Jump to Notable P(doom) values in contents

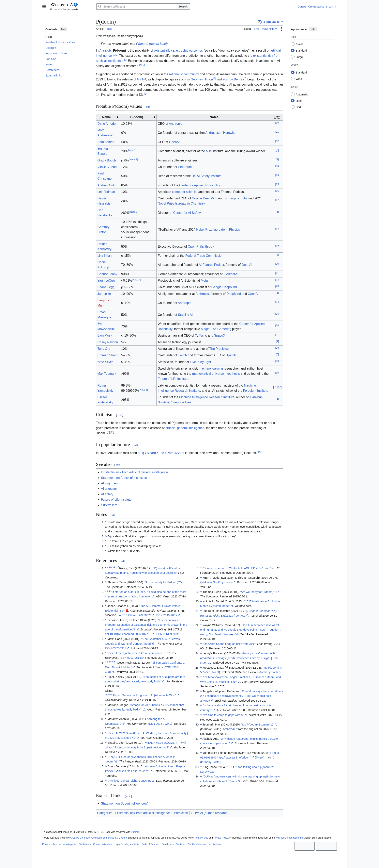pos(60,42)
